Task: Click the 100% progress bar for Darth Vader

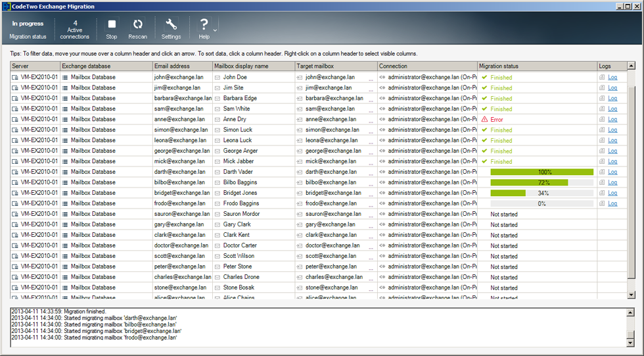Action: pos(541,172)
